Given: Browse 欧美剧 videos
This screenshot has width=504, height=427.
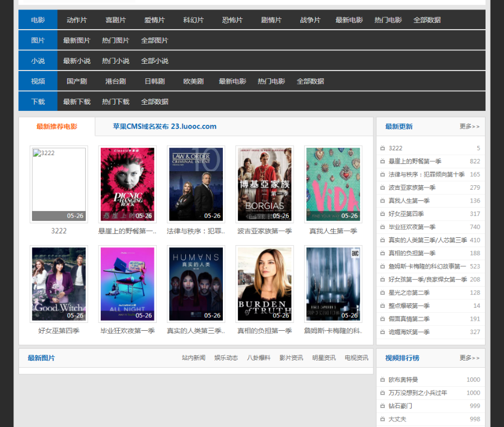Looking at the screenshot, I should [194, 81].
